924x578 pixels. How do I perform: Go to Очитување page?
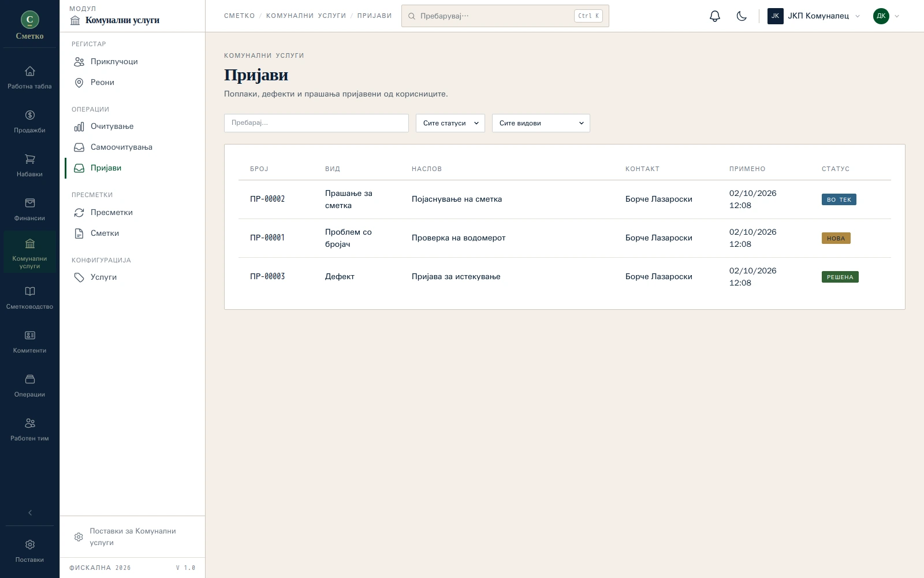pyautogui.click(x=132, y=127)
